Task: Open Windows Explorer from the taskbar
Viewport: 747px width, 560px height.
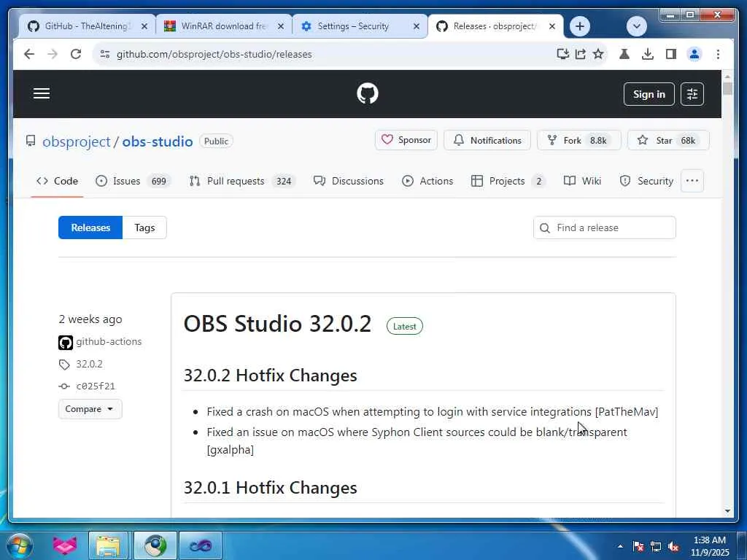Action: pyautogui.click(x=109, y=545)
